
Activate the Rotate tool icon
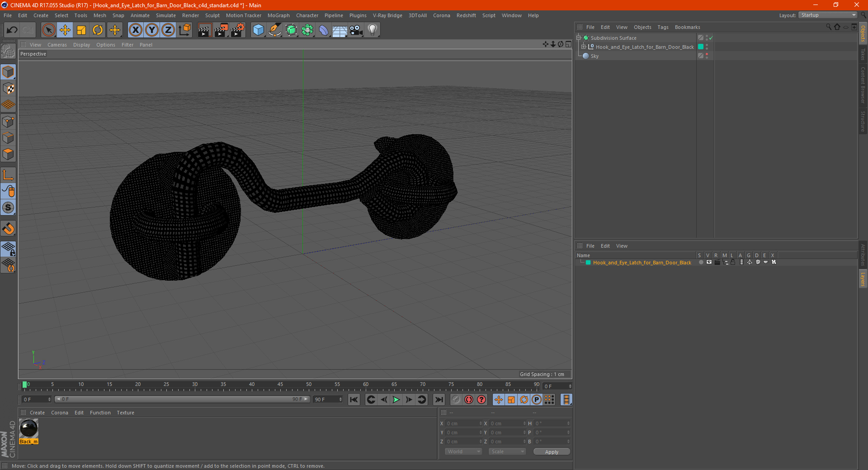(x=98, y=30)
